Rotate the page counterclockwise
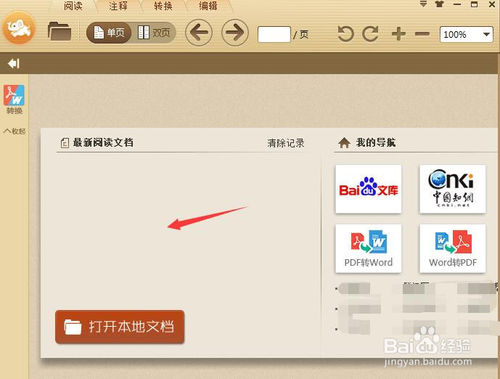 (x=345, y=34)
